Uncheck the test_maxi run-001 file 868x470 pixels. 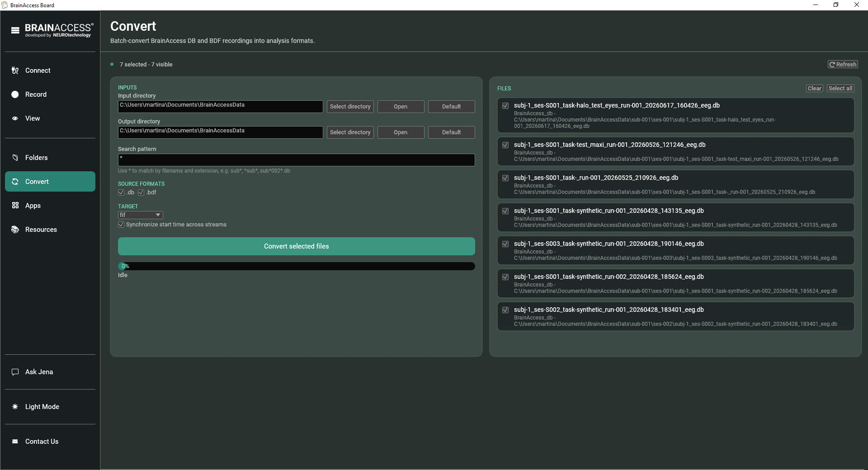coord(505,145)
